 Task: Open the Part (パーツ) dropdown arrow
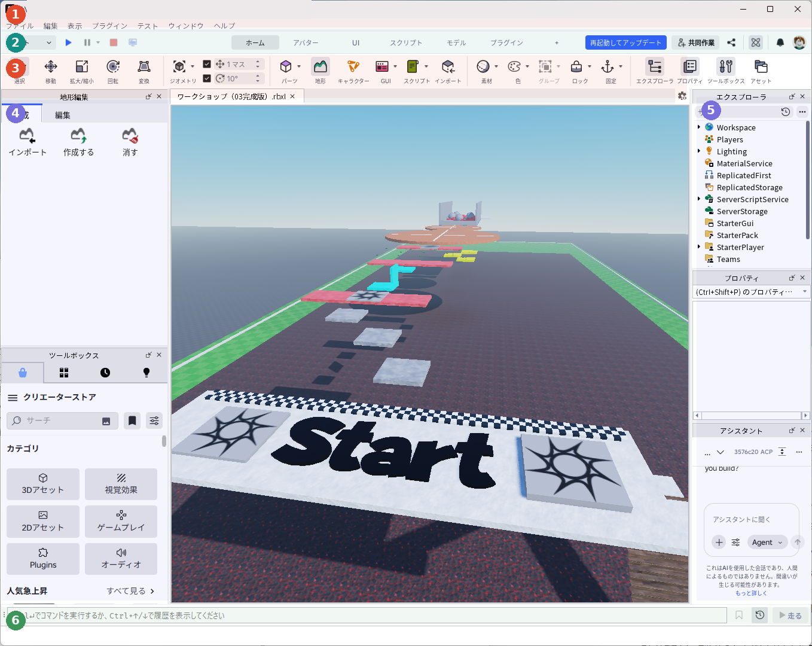pyautogui.click(x=299, y=66)
